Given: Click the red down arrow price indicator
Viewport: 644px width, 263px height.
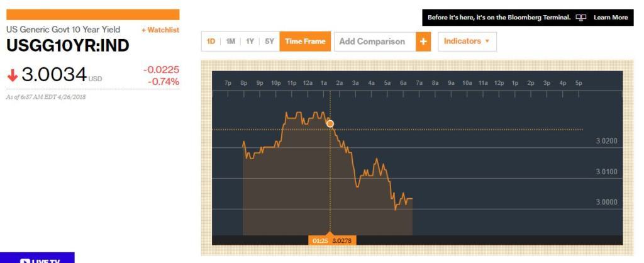Looking at the screenshot, I should (x=12, y=76).
